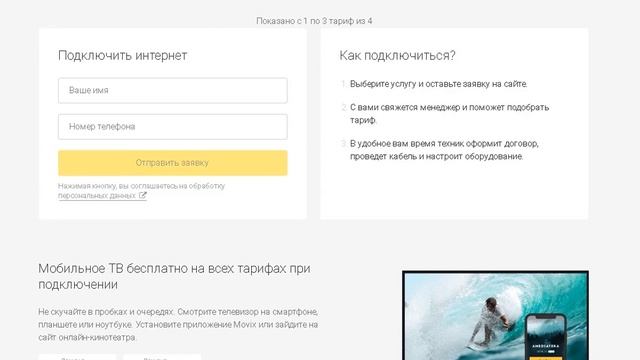Open the surfer TV promo image
The image size is (640, 360).
pyautogui.click(x=495, y=316)
